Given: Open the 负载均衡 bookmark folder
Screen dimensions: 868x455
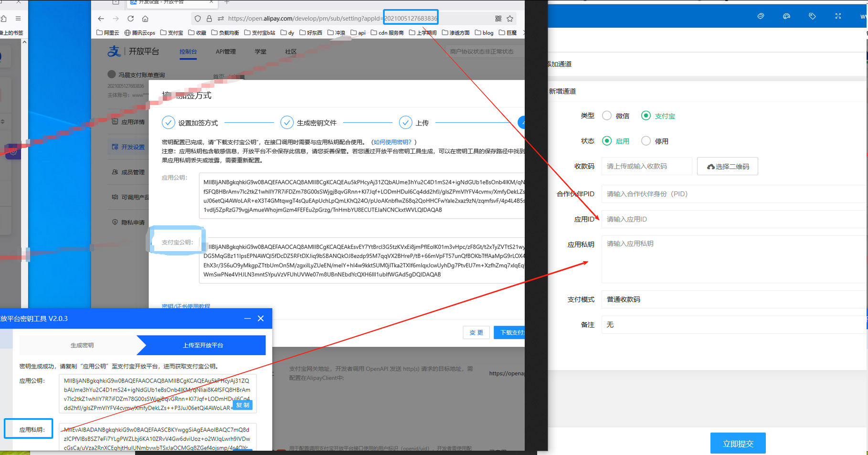Looking at the screenshot, I should click(x=225, y=33).
